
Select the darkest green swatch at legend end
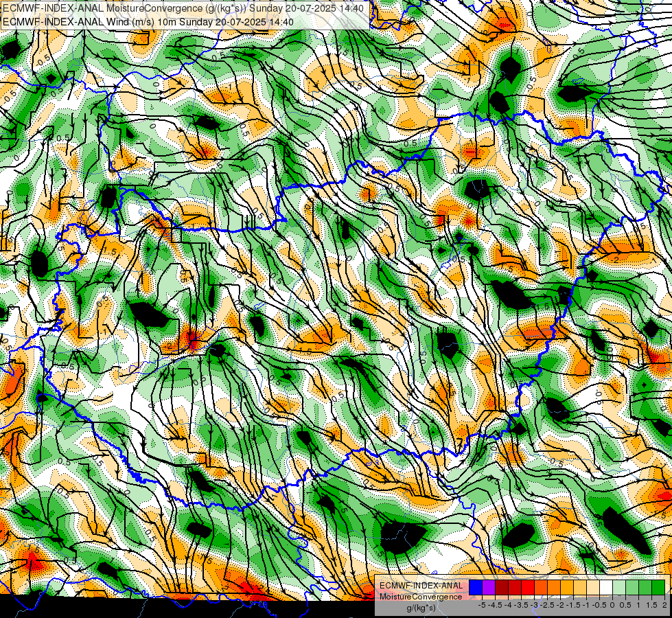658,588
